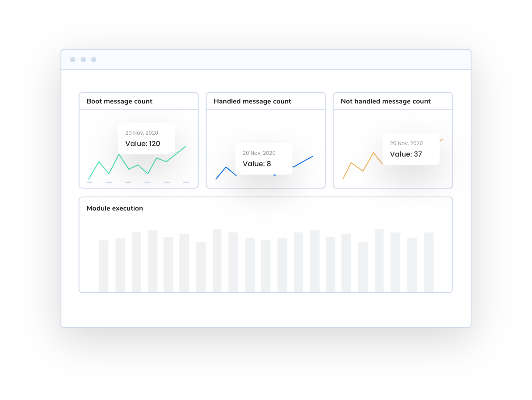532x400 pixels.
Task: Click the first bar in Module execution chart
Action: point(103,266)
